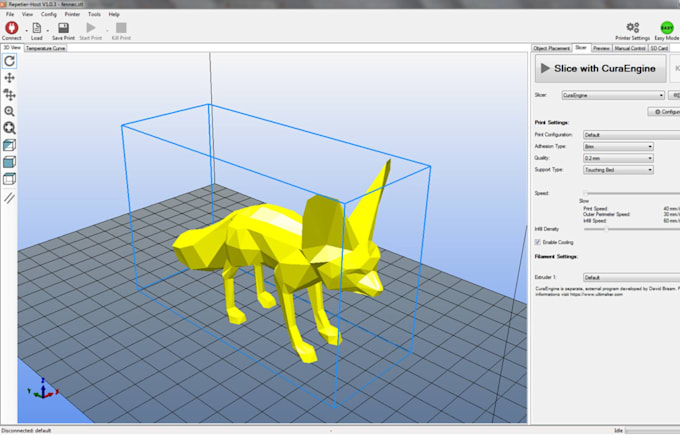Open the Extruder 1 filament dropdown
Image resolution: width=680 pixels, height=435 pixels.
pyautogui.click(x=631, y=278)
